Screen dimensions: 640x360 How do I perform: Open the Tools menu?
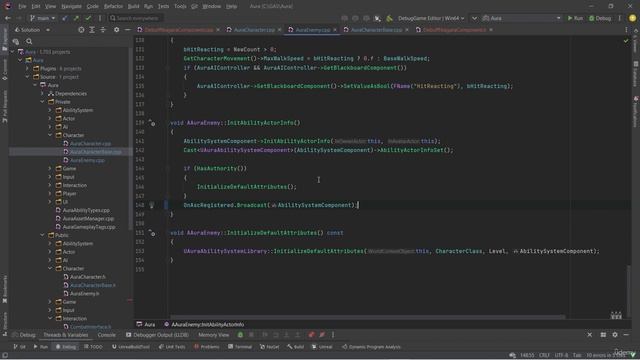pyautogui.click(x=180, y=7)
